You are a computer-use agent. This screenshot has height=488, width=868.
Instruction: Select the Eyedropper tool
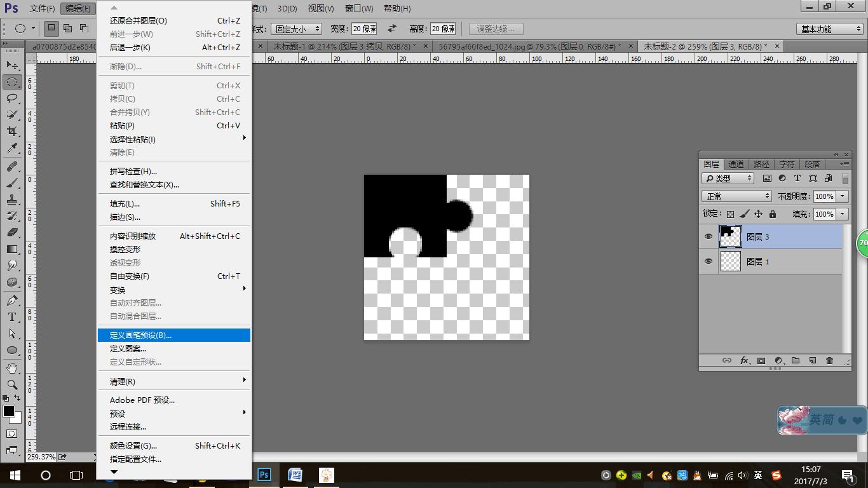[x=12, y=148]
